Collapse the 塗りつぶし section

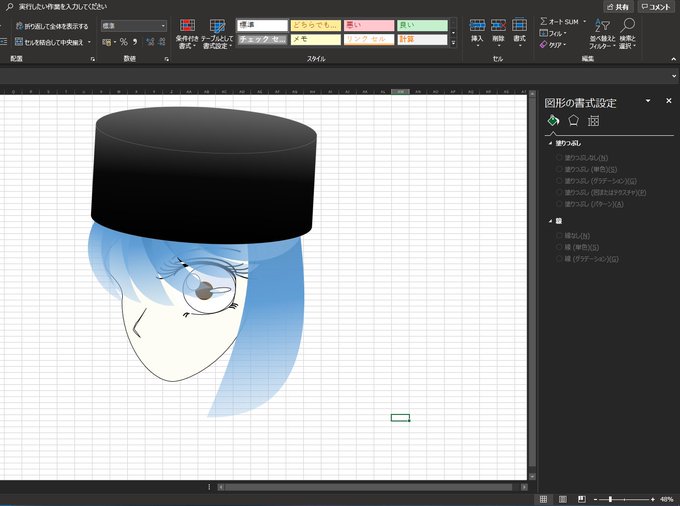(x=550, y=143)
